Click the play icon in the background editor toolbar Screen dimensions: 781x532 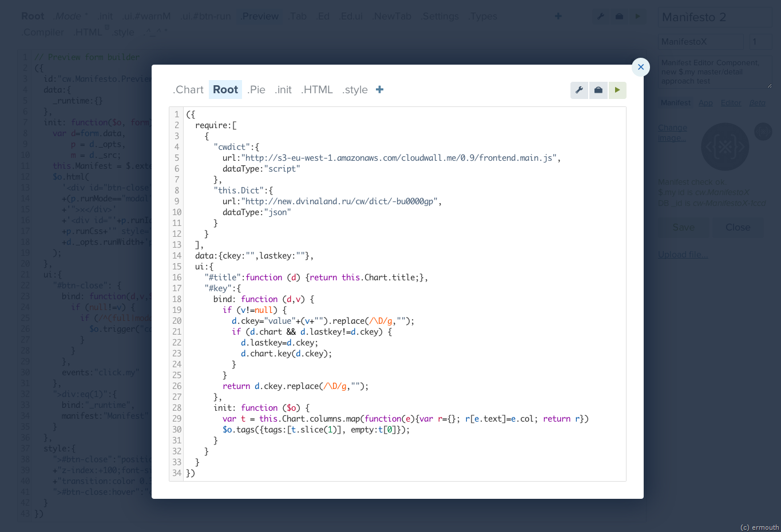[x=637, y=17]
